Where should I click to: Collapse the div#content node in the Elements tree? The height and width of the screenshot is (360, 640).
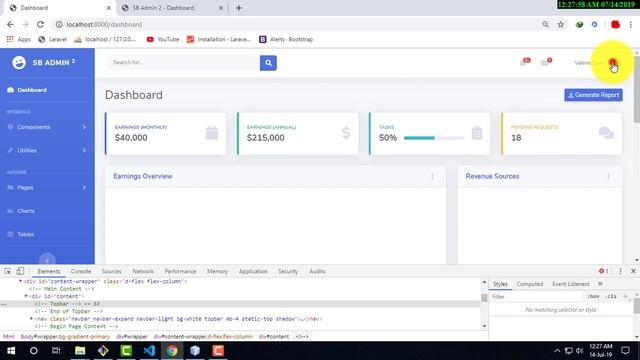click(x=26, y=296)
